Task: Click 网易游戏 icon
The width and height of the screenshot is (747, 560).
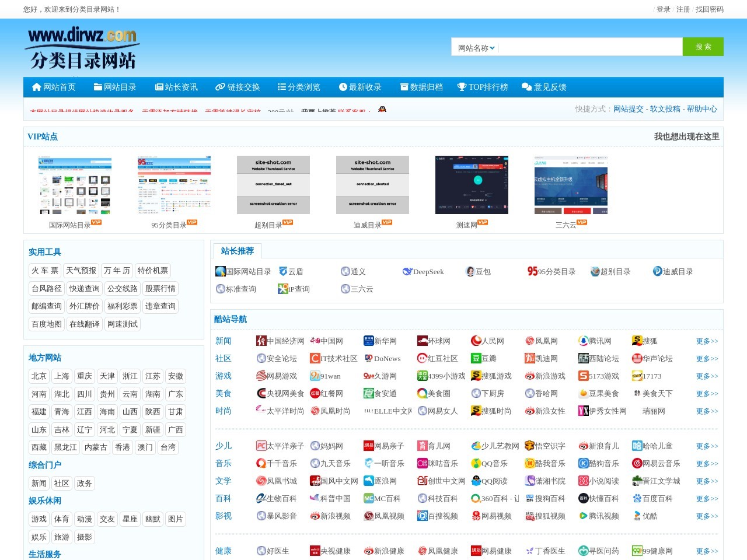Action: pyautogui.click(x=261, y=376)
